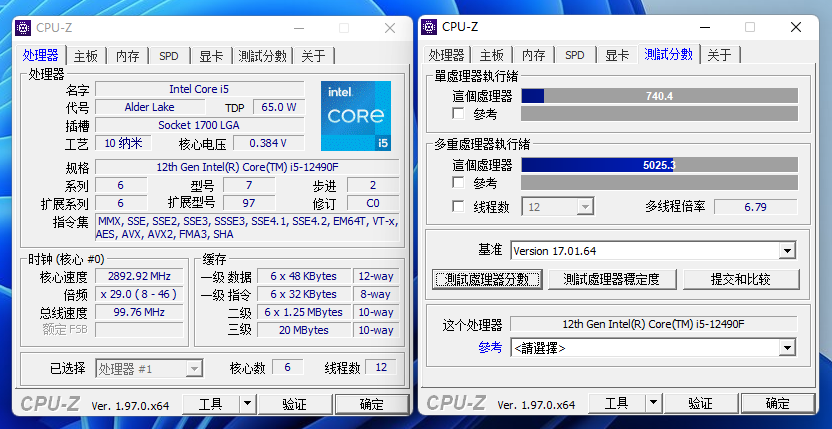
Task: Click the 三级 cache value 20 MBytes
Action: click(x=304, y=330)
